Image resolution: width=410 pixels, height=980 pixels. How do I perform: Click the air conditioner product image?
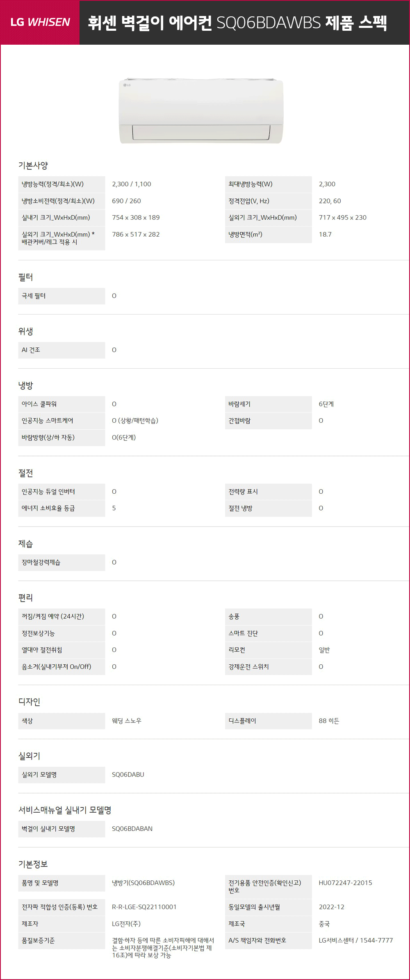[x=201, y=110]
